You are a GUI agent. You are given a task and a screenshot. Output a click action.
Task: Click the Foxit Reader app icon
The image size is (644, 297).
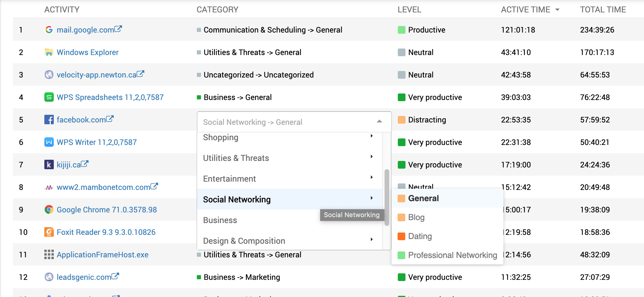(x=49, y=232)
